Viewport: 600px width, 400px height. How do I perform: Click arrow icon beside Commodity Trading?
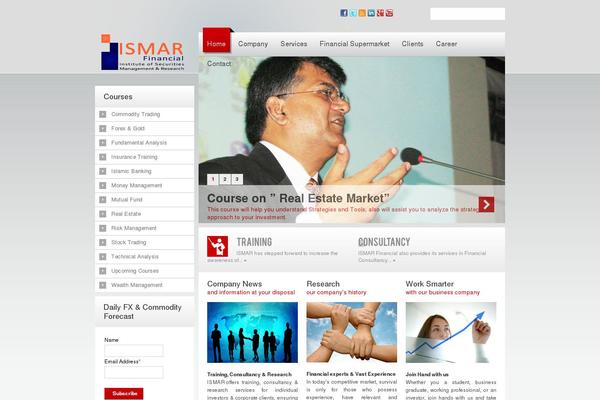103,114
